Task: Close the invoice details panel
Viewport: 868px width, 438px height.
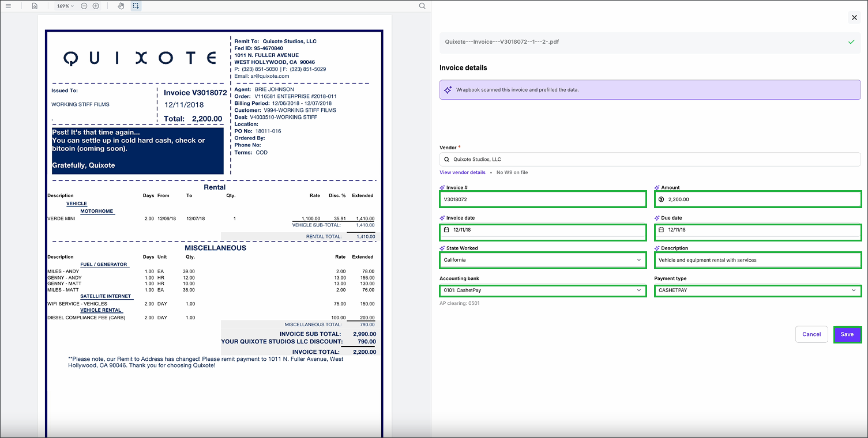Action: [x=854, y=18]
